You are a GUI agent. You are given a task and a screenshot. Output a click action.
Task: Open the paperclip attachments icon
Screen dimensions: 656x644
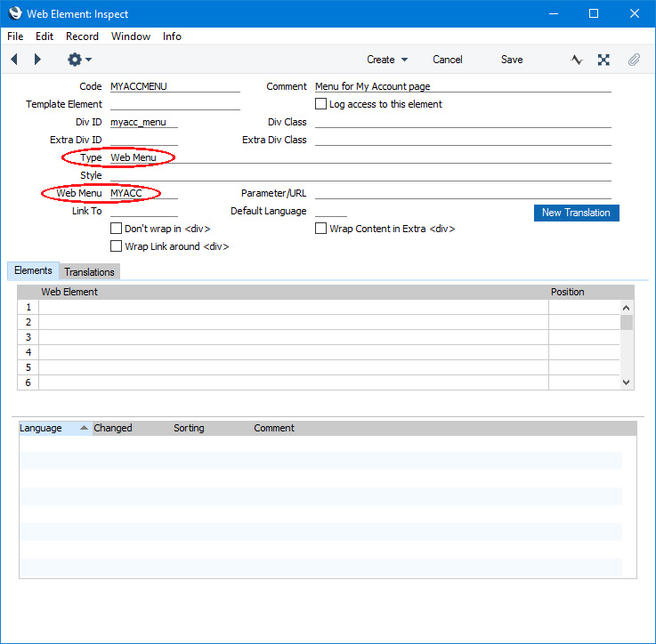click(x=634, y=60)
